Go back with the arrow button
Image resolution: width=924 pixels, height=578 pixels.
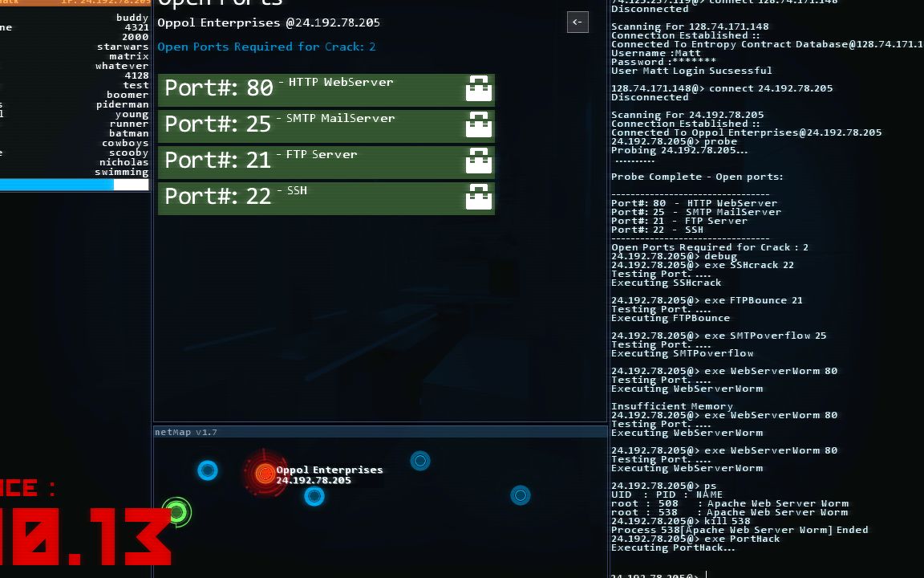pos(577,22)
